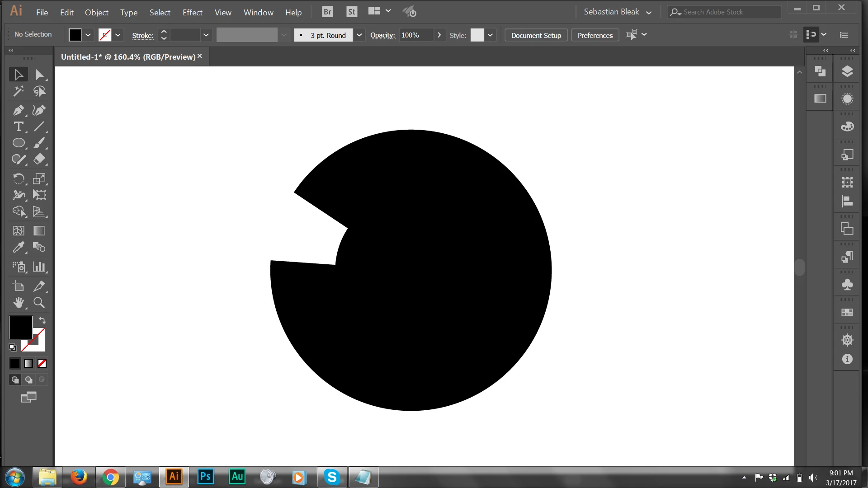868x488 pixels.
Task: Open the fill color dropdown arrow
Action: coord(88,35)
